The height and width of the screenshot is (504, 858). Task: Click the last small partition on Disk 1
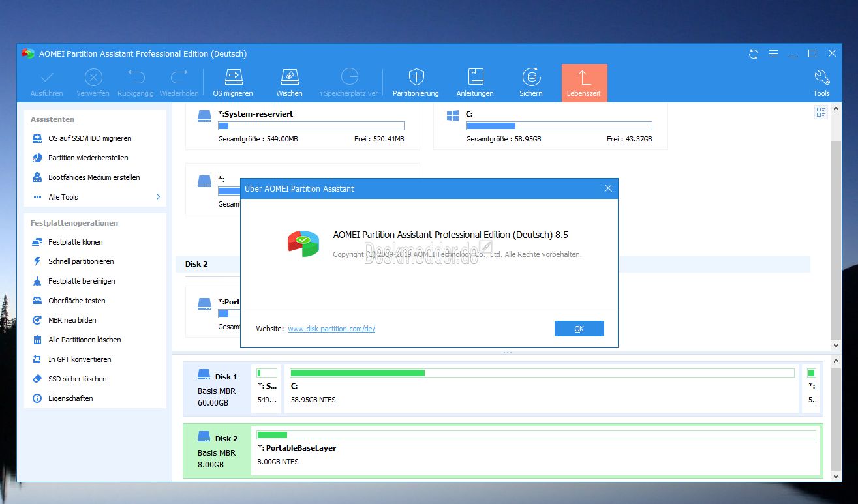(x=811, y=389)
